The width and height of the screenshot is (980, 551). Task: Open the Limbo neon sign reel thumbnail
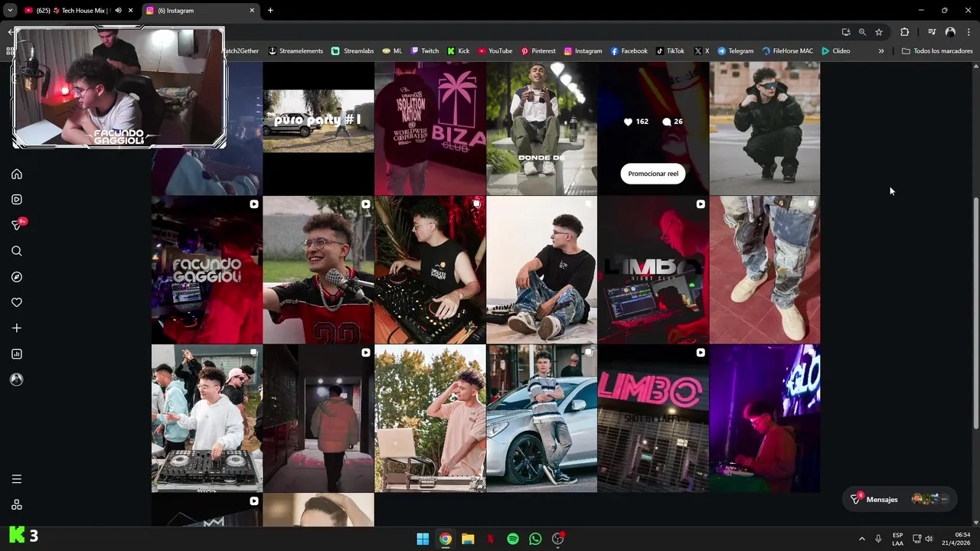tap(653, 419)
